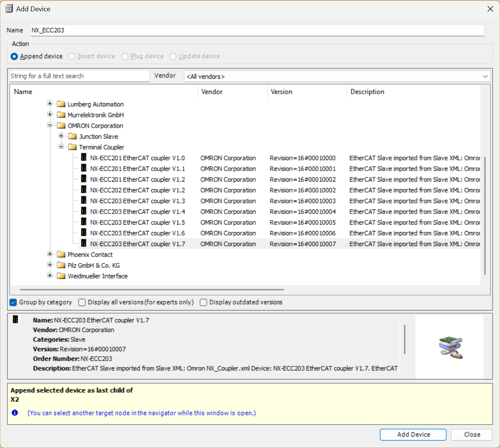Expand the Lumberg Automation tree node
Viewport: 500px width, 448px height.
50,103
